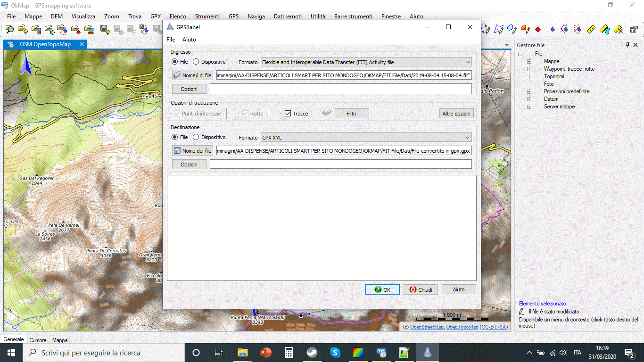Screen dimensions: 644x362
Task: Close the OSM OpenTopoMap tab
Action: pos(82,44)
